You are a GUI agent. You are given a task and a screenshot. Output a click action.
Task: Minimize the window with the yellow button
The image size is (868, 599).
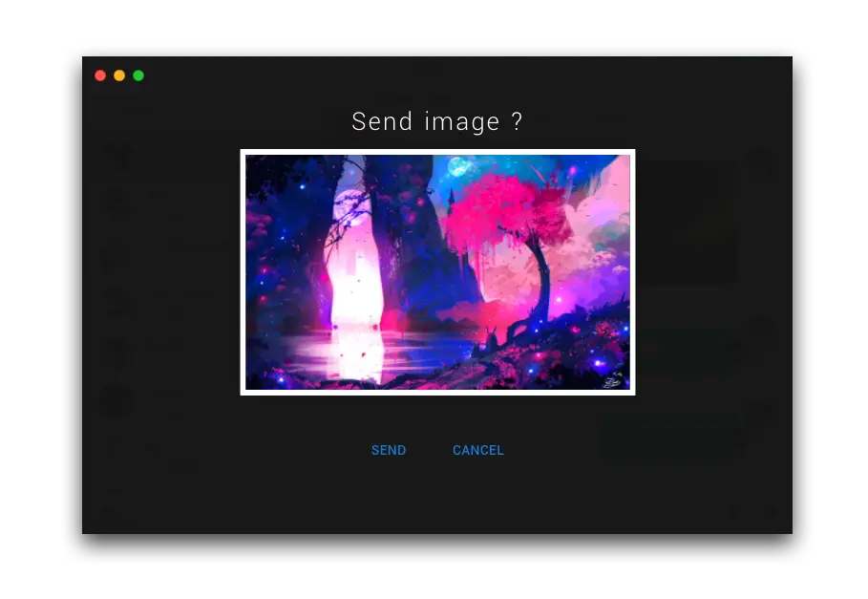(119, 75)
